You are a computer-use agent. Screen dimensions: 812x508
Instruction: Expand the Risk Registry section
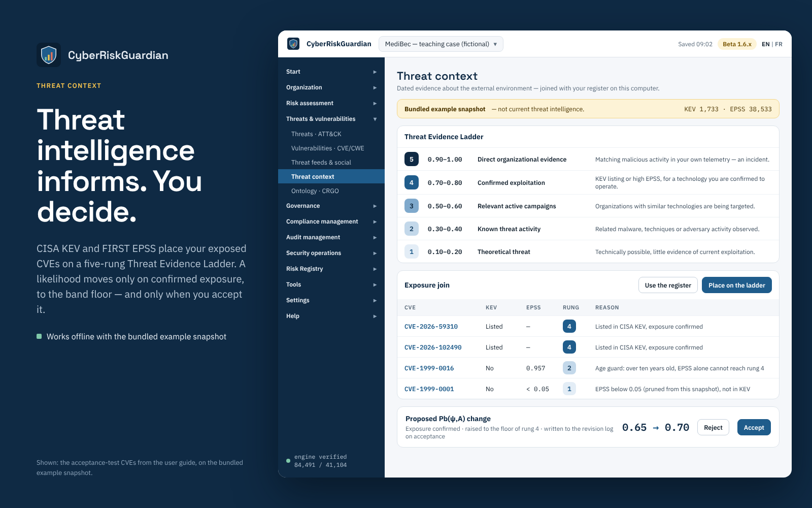(331, 269)
